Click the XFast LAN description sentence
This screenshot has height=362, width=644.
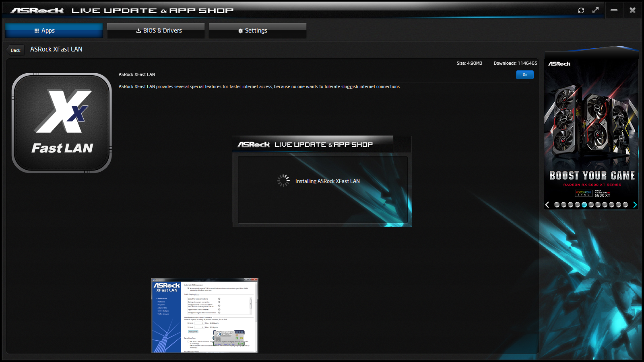coord(260,86)
